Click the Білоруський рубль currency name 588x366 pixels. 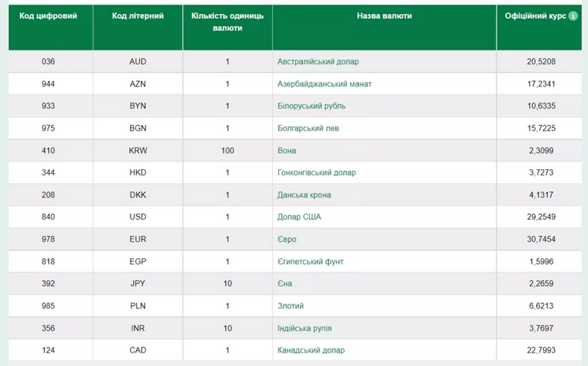(x=311, y=105)
